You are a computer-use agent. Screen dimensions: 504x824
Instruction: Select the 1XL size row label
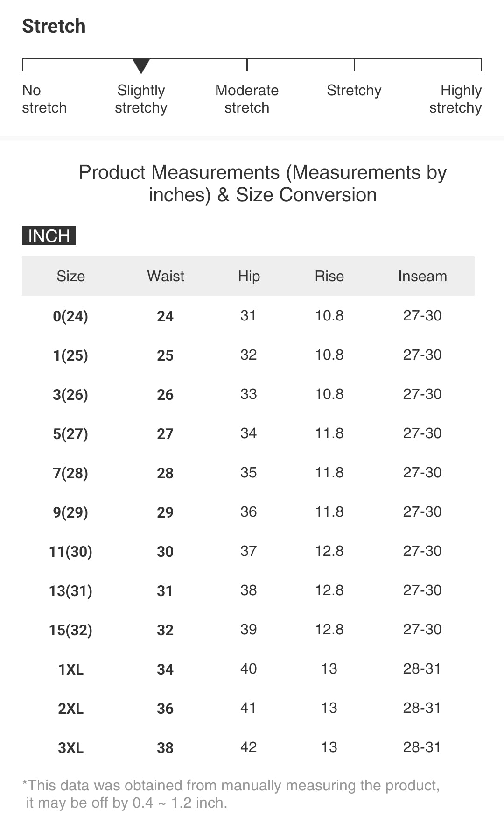click(70, 669)
